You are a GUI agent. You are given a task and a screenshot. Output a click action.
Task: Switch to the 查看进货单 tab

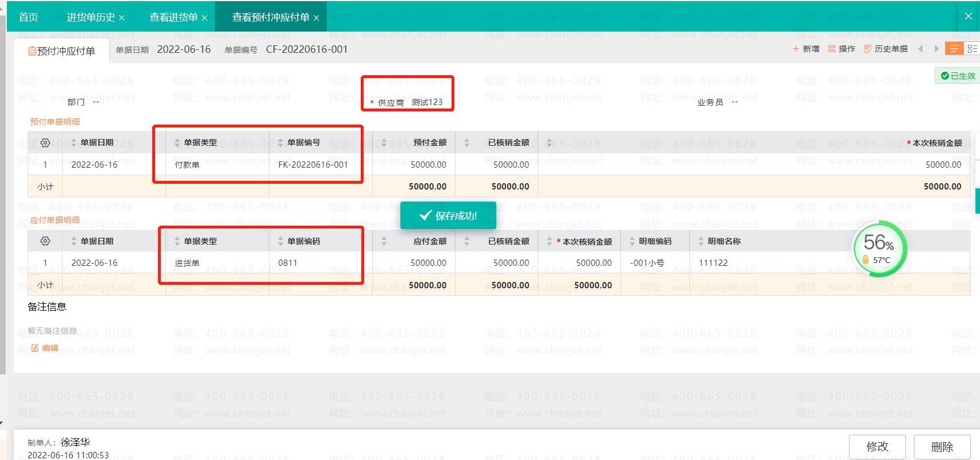(x=173, y=17)
